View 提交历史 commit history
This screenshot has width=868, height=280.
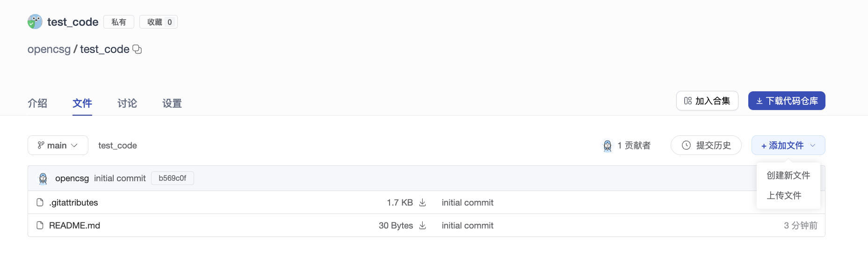pos(706,145)
